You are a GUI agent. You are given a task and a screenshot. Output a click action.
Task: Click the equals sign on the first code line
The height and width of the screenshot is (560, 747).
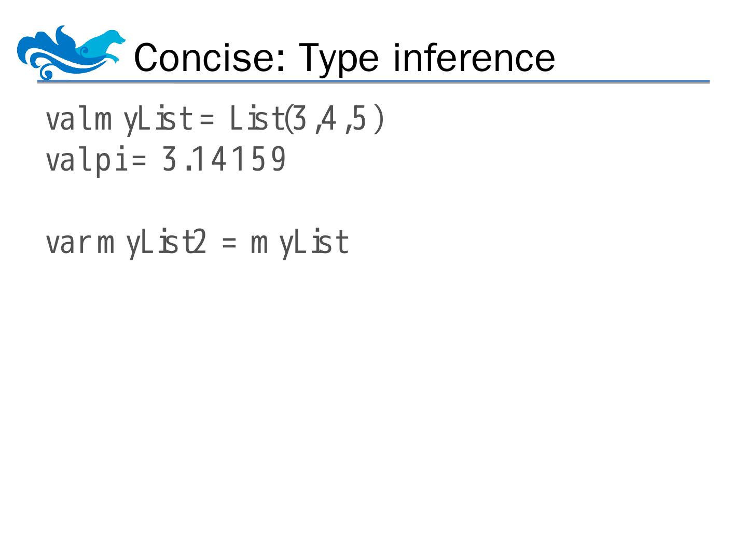[x=207, y=120]
